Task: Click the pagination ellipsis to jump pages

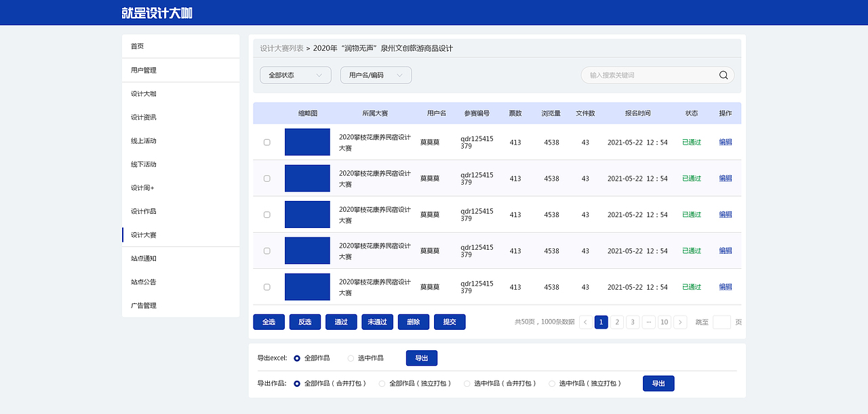Action: (x=648, y=322)
